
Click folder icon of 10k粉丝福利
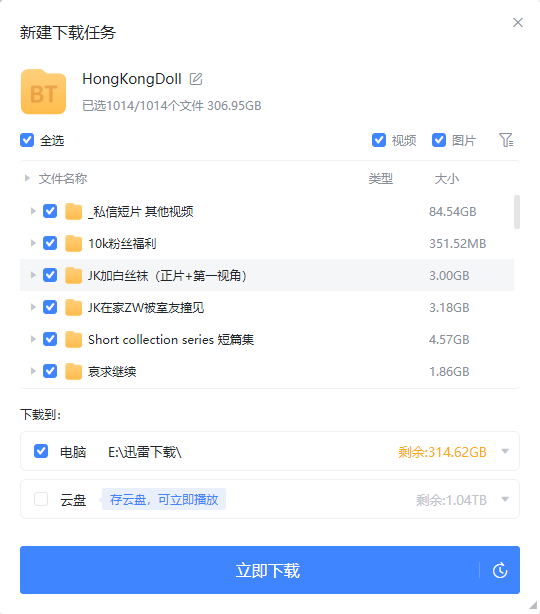click(x=73, y=244)
